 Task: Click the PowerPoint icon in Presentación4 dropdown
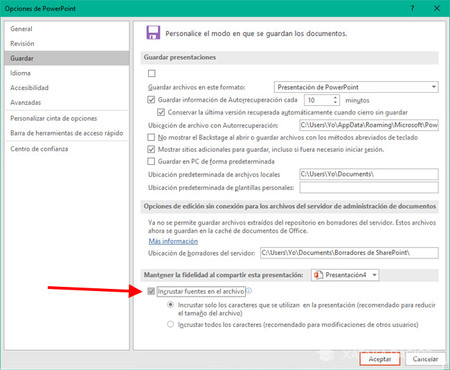pos(318,275)
